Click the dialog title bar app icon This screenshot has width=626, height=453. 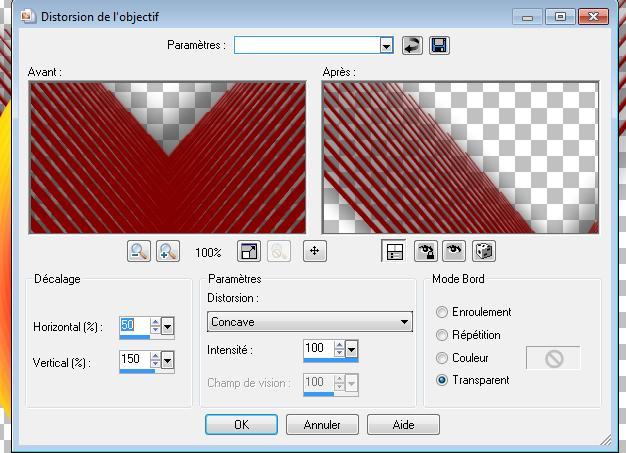(27, 16)
